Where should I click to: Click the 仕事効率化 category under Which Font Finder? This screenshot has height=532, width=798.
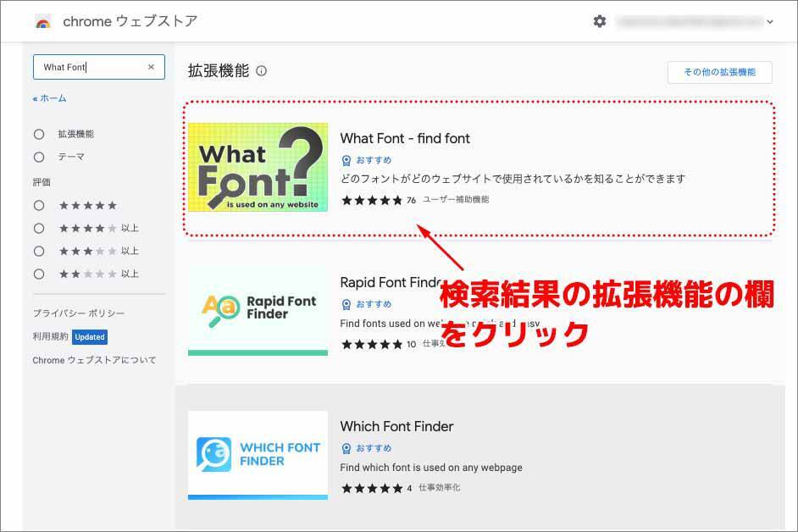439,488
